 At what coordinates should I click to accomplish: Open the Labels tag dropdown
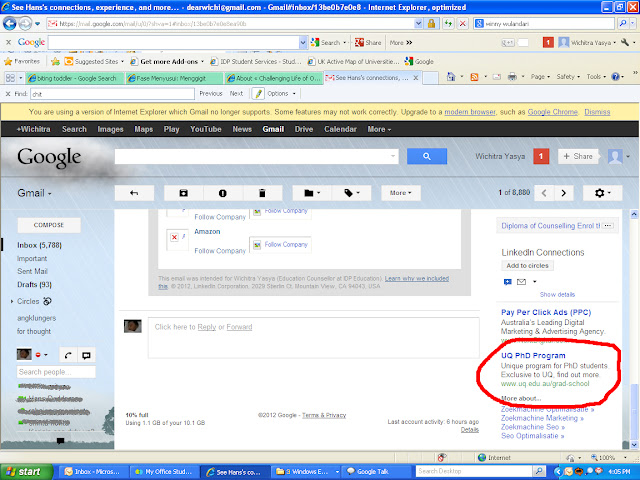click(352, 193)
